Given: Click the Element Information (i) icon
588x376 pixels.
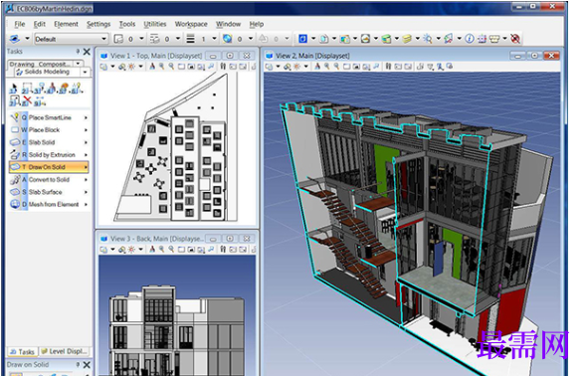Looking at the screenshot, I should pyautogui.click(x=470, y=38).
